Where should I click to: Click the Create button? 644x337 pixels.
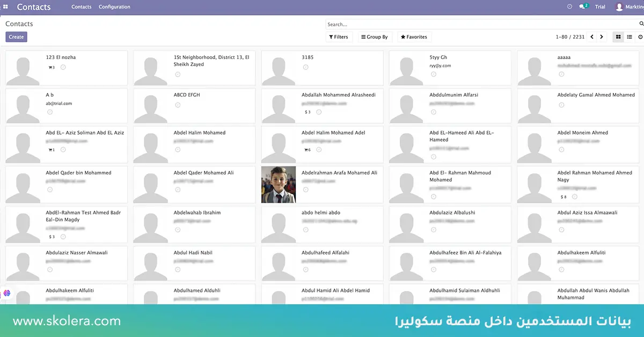16,37
